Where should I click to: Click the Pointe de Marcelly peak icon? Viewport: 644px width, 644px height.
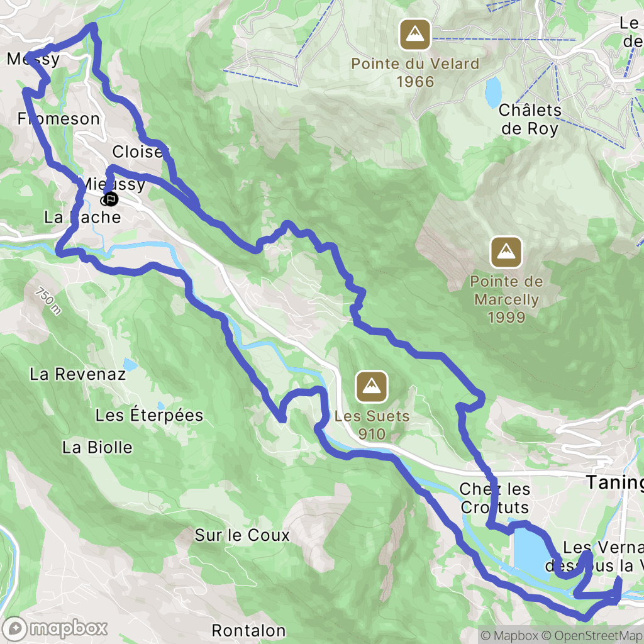[x=506, y=252]
